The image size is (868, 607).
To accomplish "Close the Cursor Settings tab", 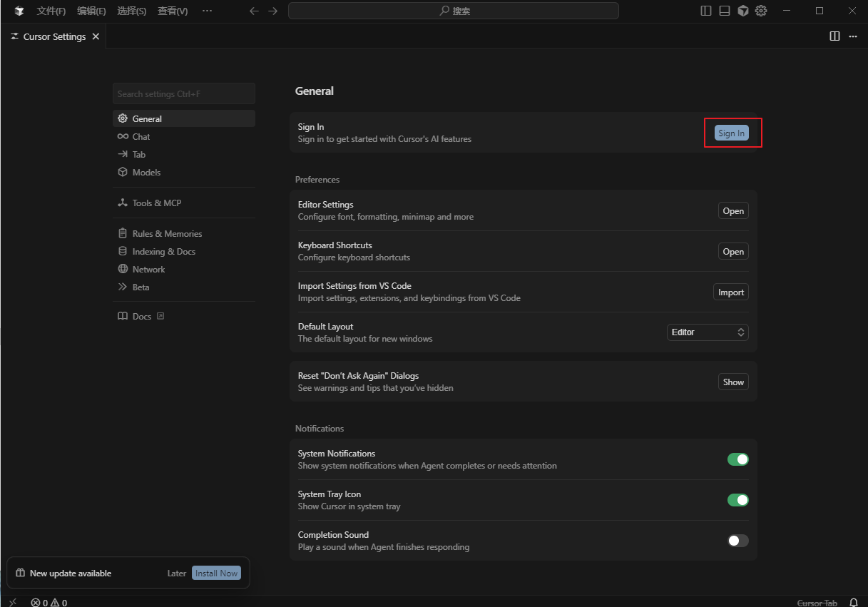I will click(x=96, y=36).
